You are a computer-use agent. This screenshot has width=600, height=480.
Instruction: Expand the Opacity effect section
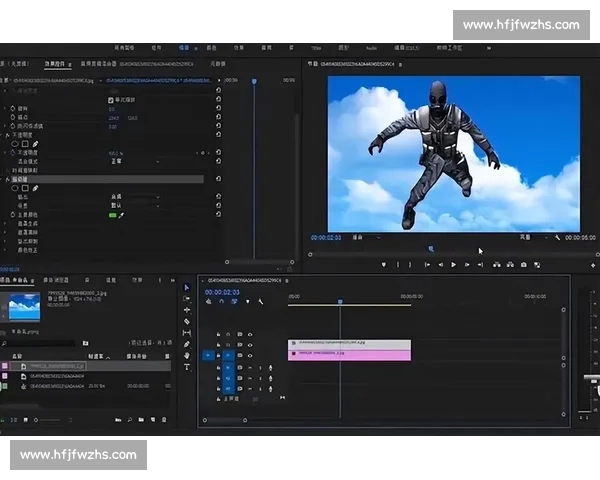[5, 135]
